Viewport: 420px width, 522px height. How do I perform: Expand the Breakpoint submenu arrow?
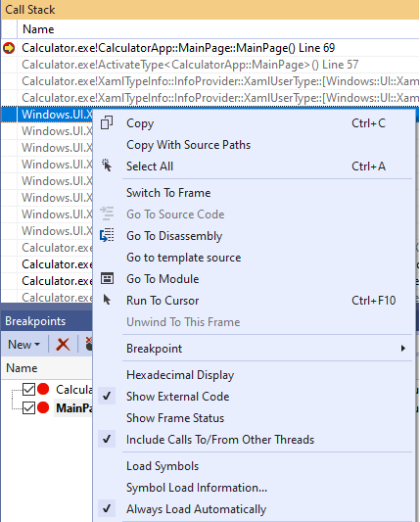click(x=403, y=349)
